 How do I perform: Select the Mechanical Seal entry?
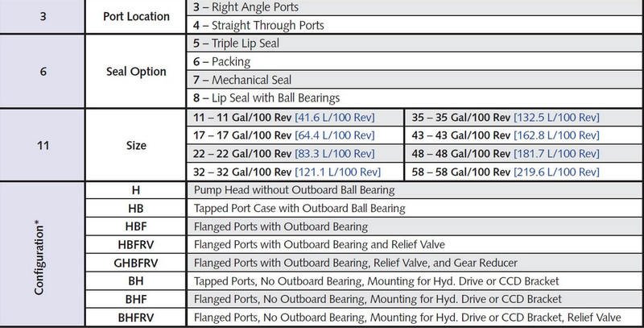pos(241,80)
